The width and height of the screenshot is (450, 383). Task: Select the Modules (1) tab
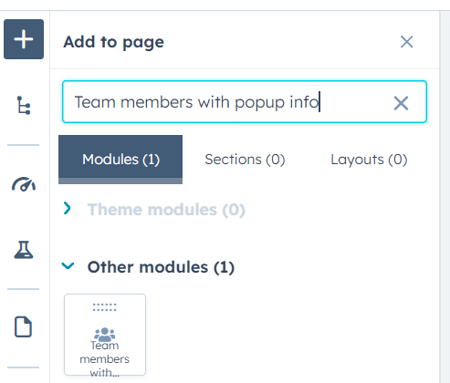click(x=121, y=159)
